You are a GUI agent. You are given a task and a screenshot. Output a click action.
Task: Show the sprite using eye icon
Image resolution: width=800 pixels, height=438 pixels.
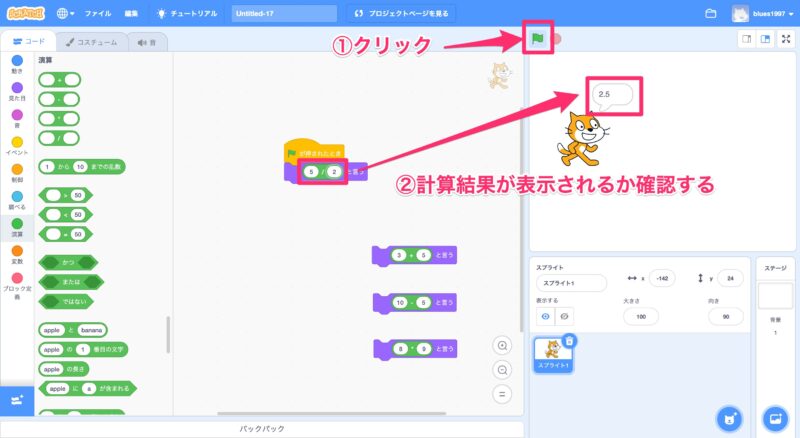545,316
